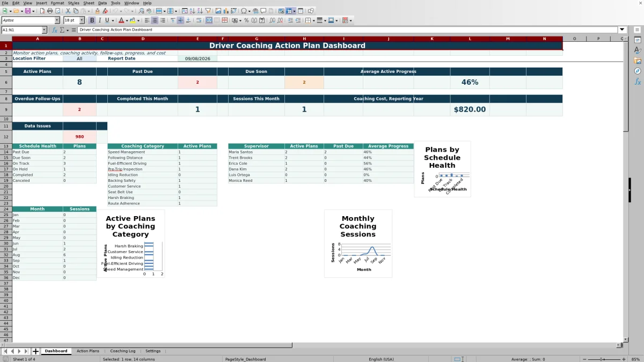Click the Sum sigma icon
Image resolution: width=644 pixels, height=362 pixels.
click(62, 30)
